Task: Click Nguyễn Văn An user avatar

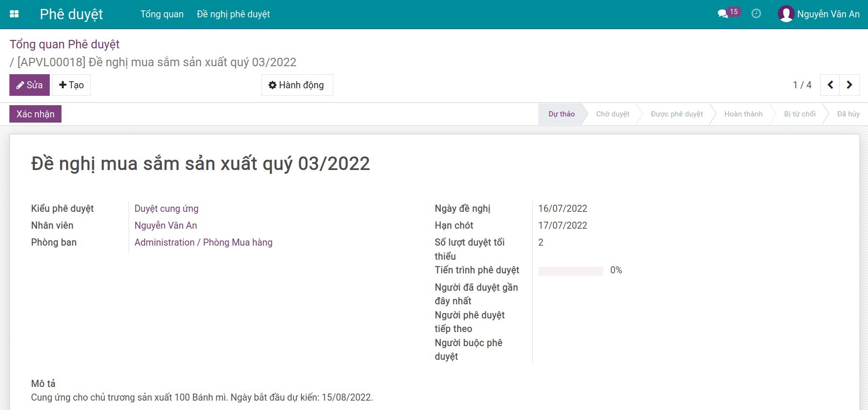Action: [785, 14]
